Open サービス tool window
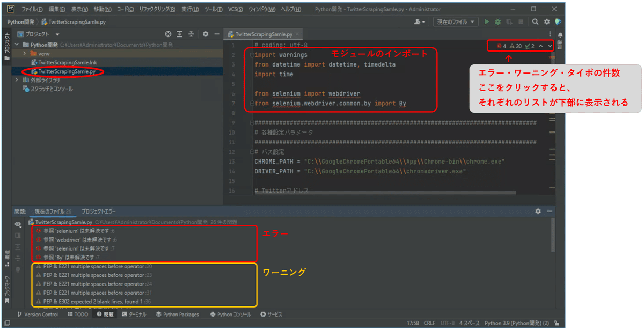The image size is (644, 329). (271, 315)
